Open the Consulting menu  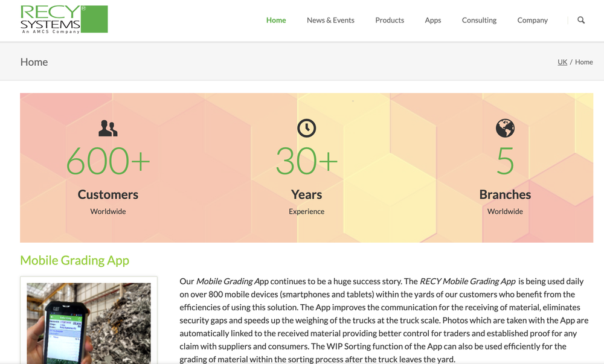pyautogui.click(x=479, y=21)
